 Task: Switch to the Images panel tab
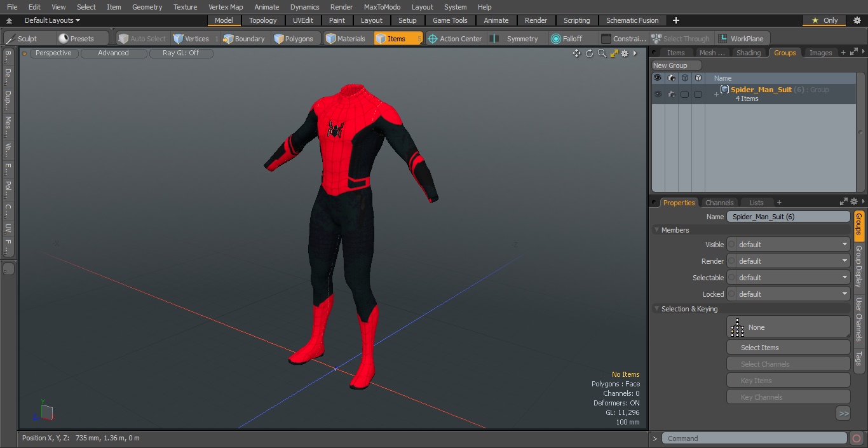(x=820, y=53)
